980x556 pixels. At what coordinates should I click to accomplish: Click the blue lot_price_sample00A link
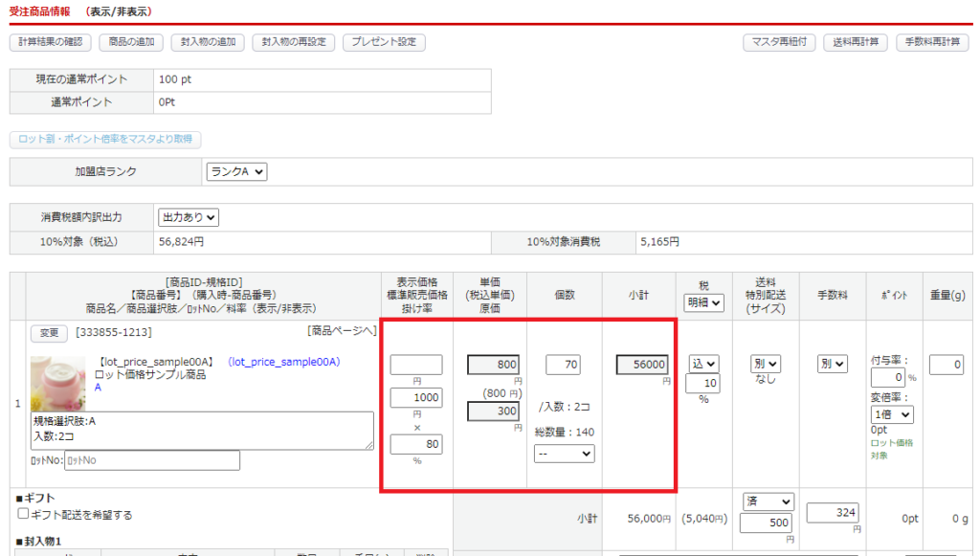(x=283, y=363)
